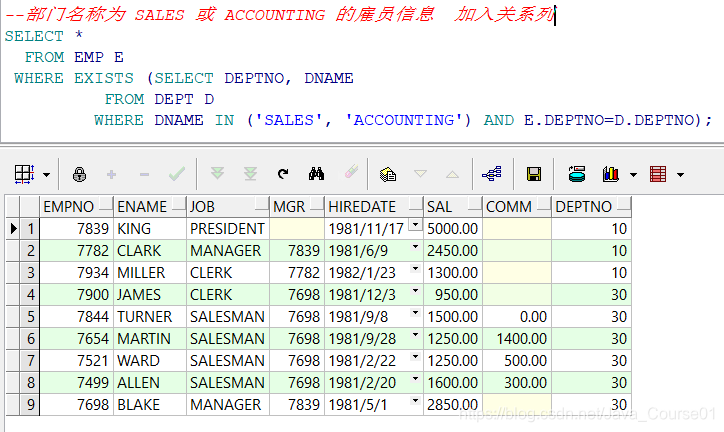Image resolution: width=724 pixels, height=432 pixels.
Task: Open the date dropdown for 1981/9/28
Action: (x=416, y=335)
